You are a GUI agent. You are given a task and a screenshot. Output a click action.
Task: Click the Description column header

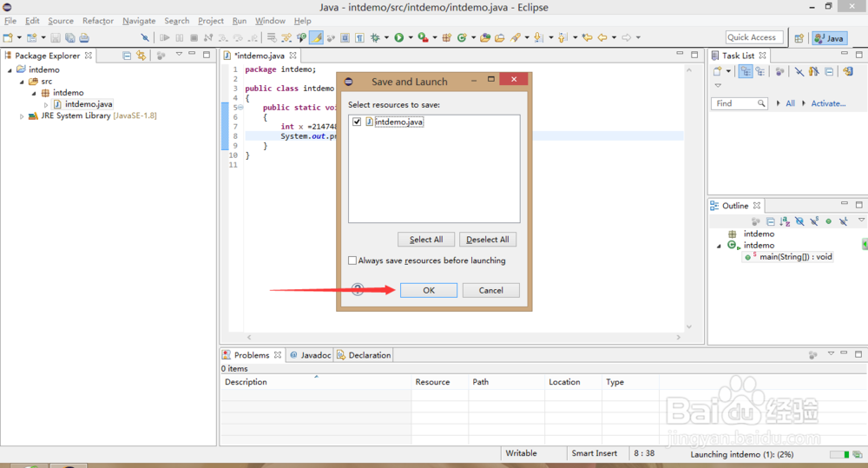[x=316, y=381]
